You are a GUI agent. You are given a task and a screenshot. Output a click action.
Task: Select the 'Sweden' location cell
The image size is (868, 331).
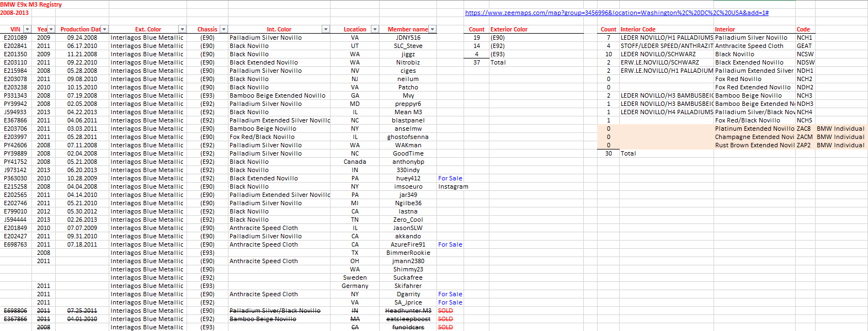click(355, 277)
